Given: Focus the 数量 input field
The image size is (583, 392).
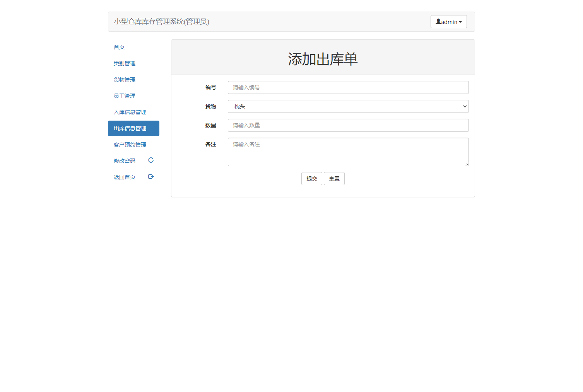Looking at the screenshot, I should [x=348, y=125].
